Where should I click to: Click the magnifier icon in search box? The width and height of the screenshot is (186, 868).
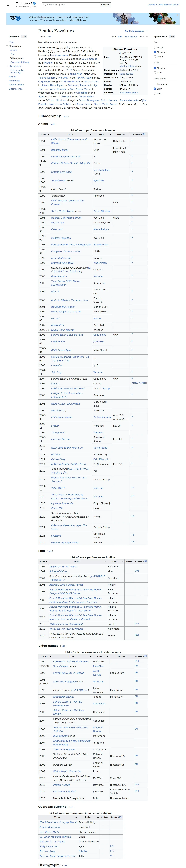[45, 5]
